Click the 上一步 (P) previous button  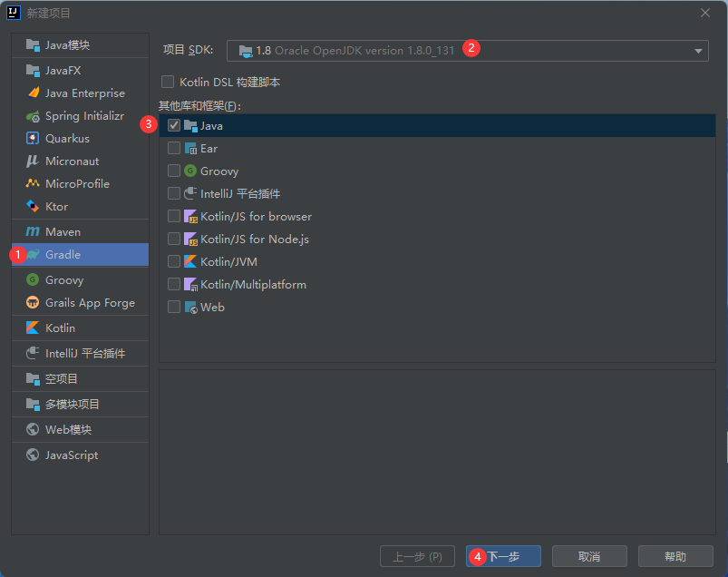click(x=417, y=556)
